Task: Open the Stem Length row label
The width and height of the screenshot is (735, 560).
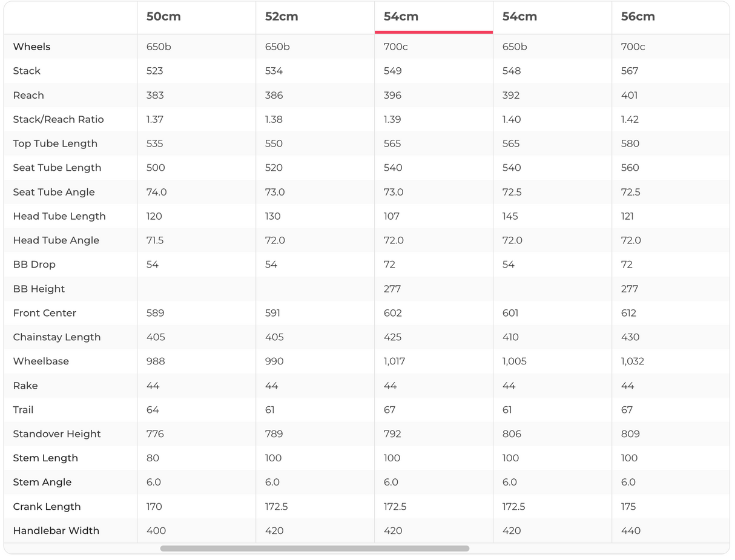Action: [45, 458]
